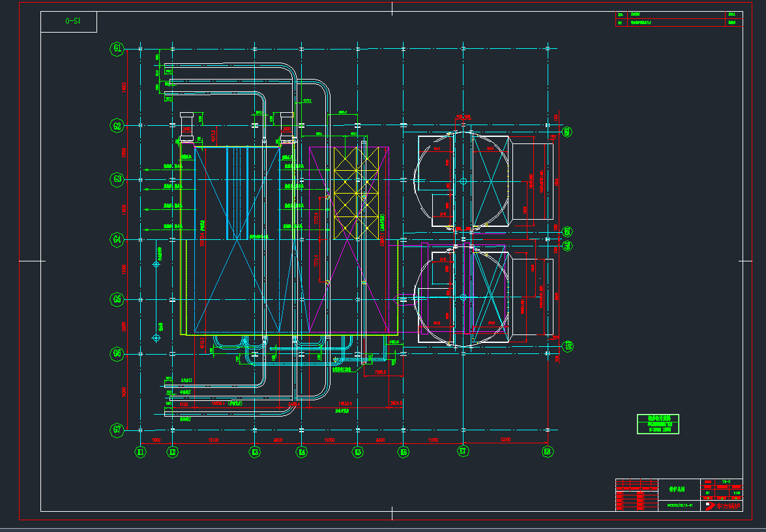Click the drawing number below the drawing title
Viewport: 766px width, 532px height.
[x=681, y=505]
